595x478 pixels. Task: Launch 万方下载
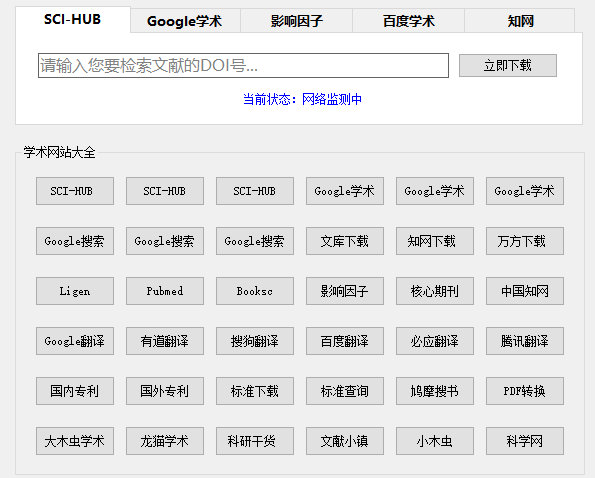[x=524, y=241]
